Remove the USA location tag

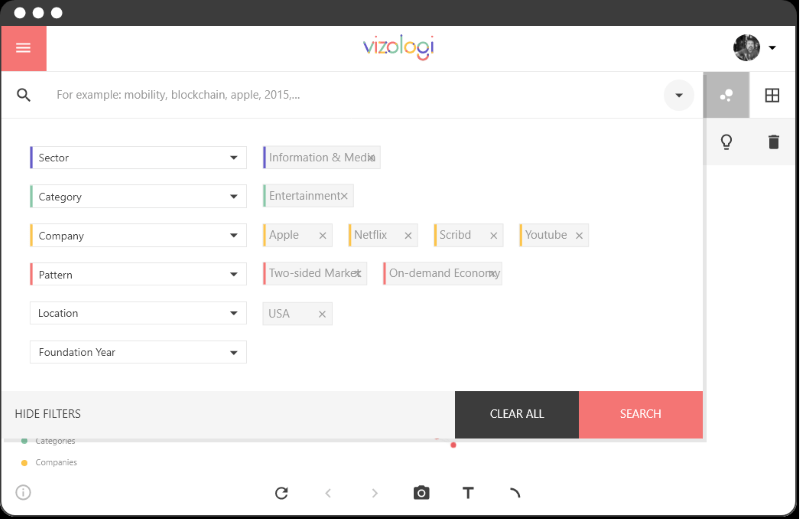click(322, 314)
